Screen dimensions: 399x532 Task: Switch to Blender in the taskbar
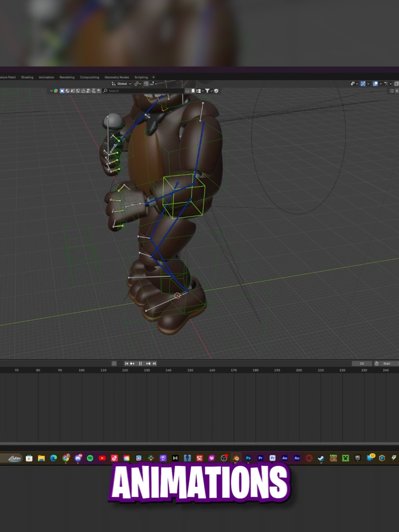coord(236,458)
